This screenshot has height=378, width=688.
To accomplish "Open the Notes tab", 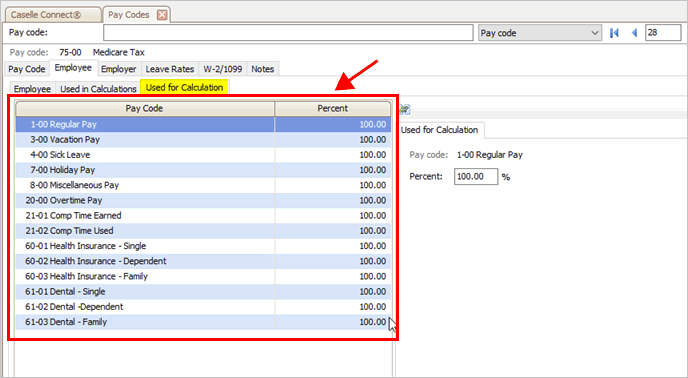I will tap(262, 69).
